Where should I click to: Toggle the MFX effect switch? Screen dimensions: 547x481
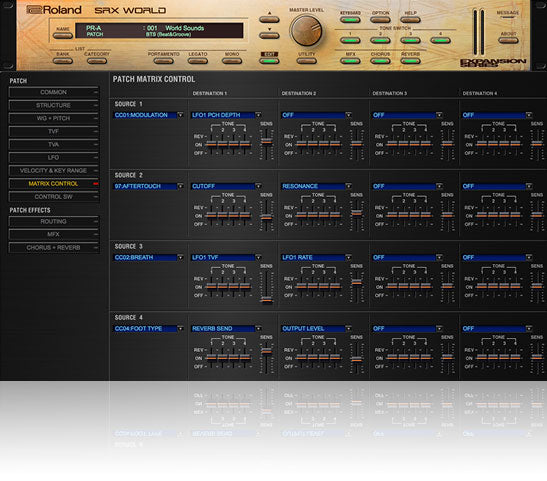point(350,61)
